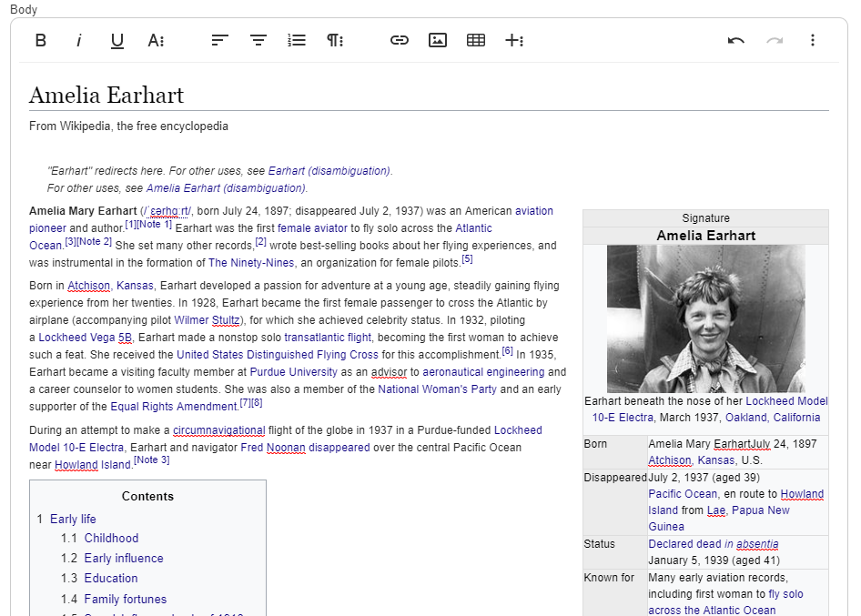Open the insert more options dropdown
Viewport: 861px width, 616px height.
pos(514,40)
